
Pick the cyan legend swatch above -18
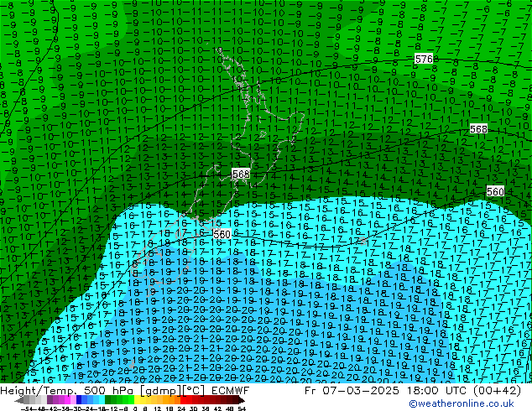coord(102,401)
